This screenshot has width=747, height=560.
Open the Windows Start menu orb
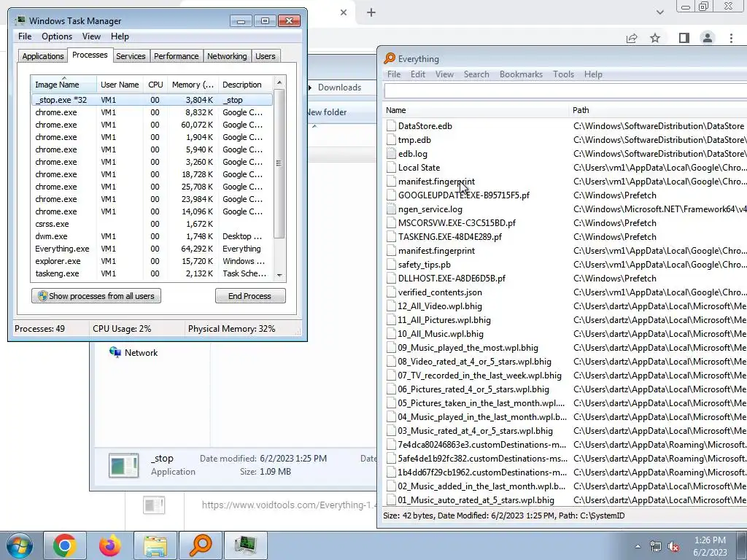[x=19, y=545]
